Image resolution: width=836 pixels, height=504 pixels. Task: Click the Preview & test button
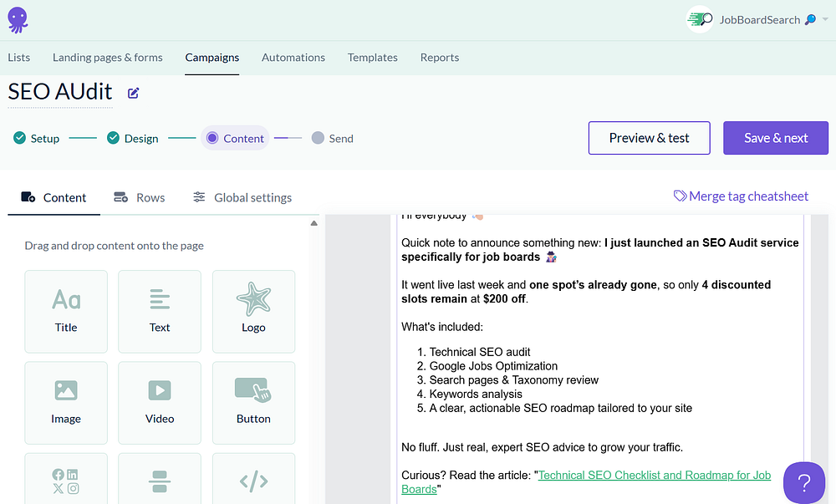pyautogui.click(x=650, y=138)
